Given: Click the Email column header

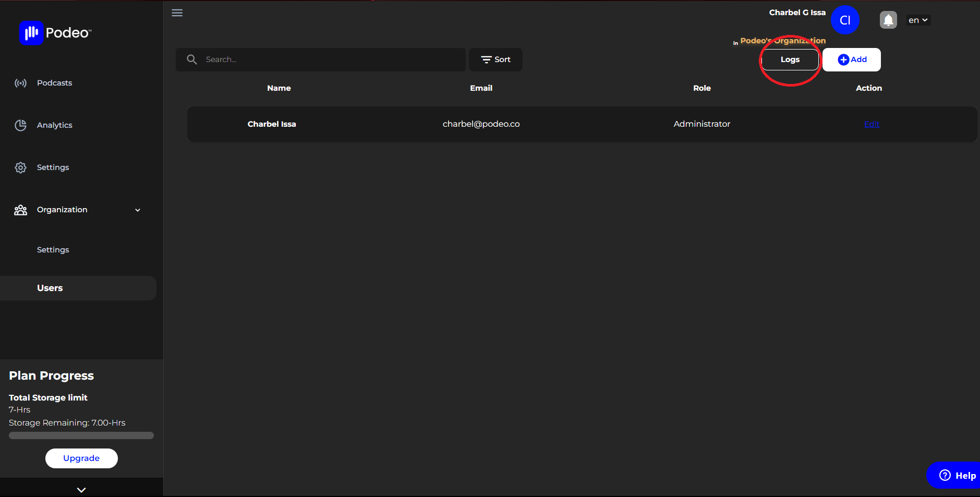Looking at the screenshot, I should 481,88.
